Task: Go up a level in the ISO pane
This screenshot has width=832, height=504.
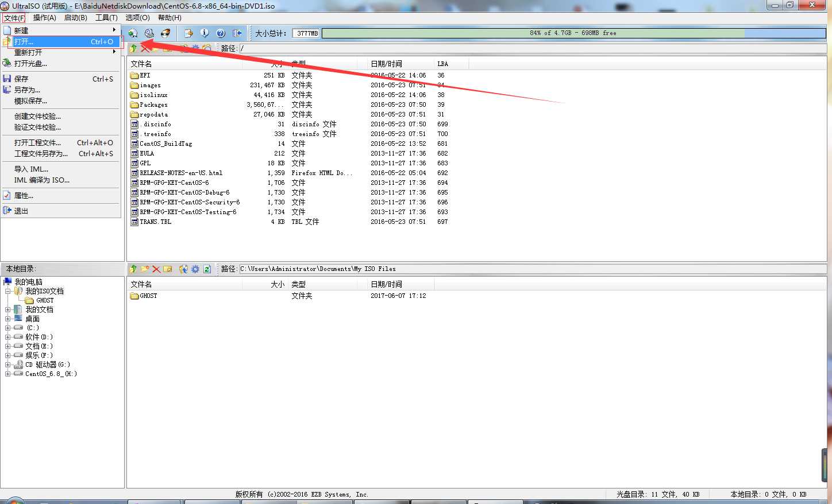Action: [x=133, y=48]
